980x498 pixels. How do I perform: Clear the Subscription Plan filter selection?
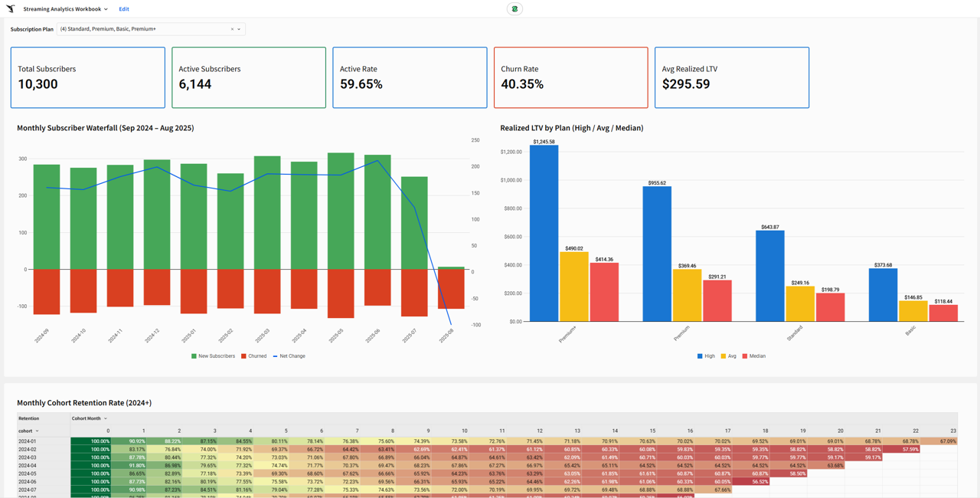pos(232,29)
